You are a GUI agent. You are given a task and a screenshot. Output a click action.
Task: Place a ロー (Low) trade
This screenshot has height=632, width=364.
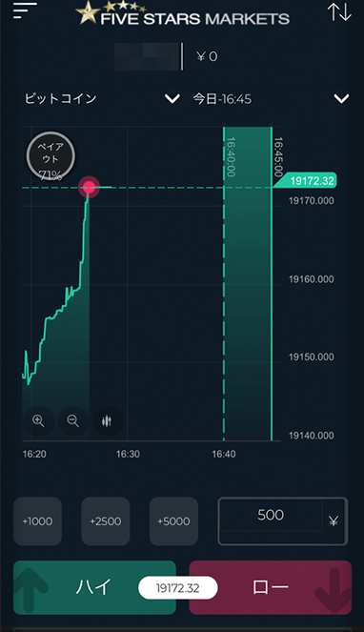(271, 587)
